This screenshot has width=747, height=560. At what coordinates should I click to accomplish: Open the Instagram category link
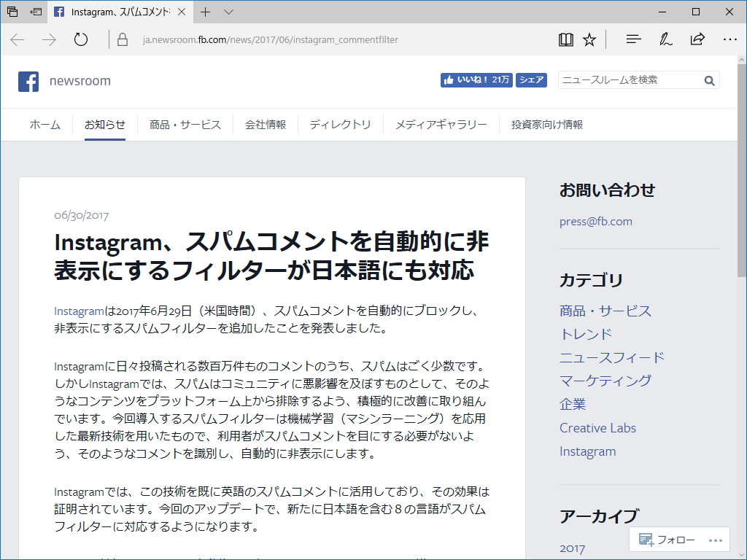point(588,451)
